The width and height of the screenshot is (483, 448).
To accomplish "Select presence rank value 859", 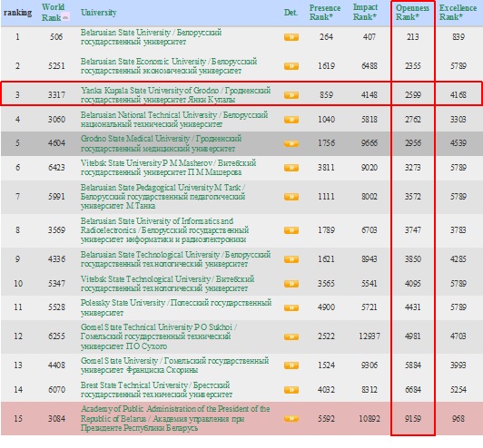I will (326, 94).
